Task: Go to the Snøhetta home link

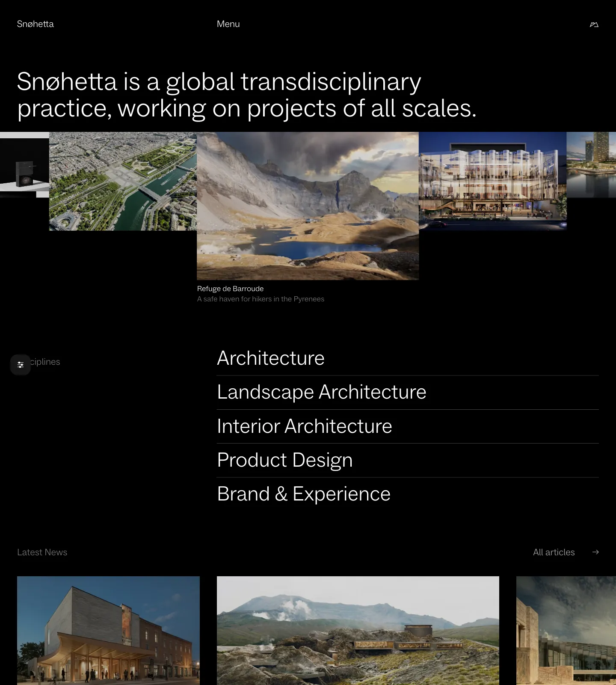Action: coord(36,24)
